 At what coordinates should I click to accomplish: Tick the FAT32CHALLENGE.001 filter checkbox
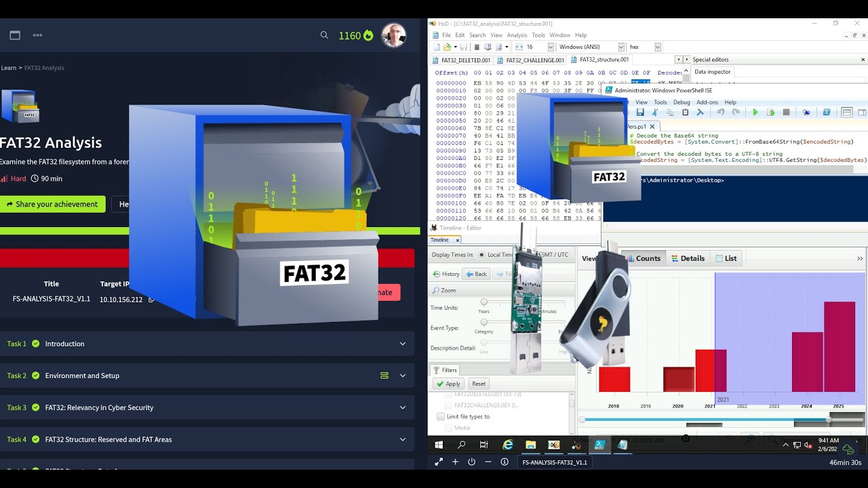pos(448,405)
